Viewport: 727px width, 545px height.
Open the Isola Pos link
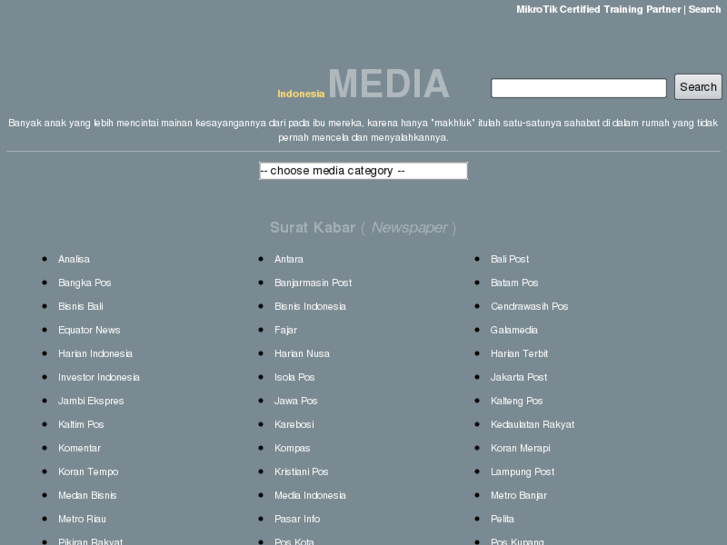click(x=294, y=378)
